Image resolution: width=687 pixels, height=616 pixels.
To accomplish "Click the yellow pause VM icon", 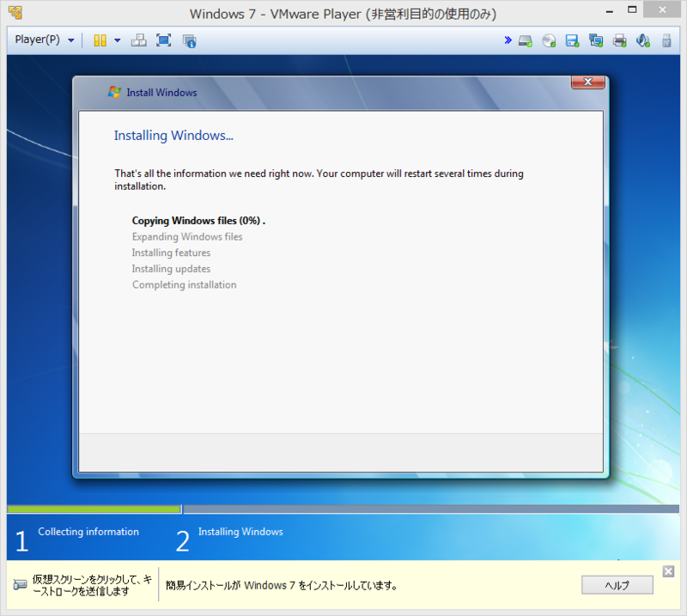I will pyautogui.click(x=100, y=40).
